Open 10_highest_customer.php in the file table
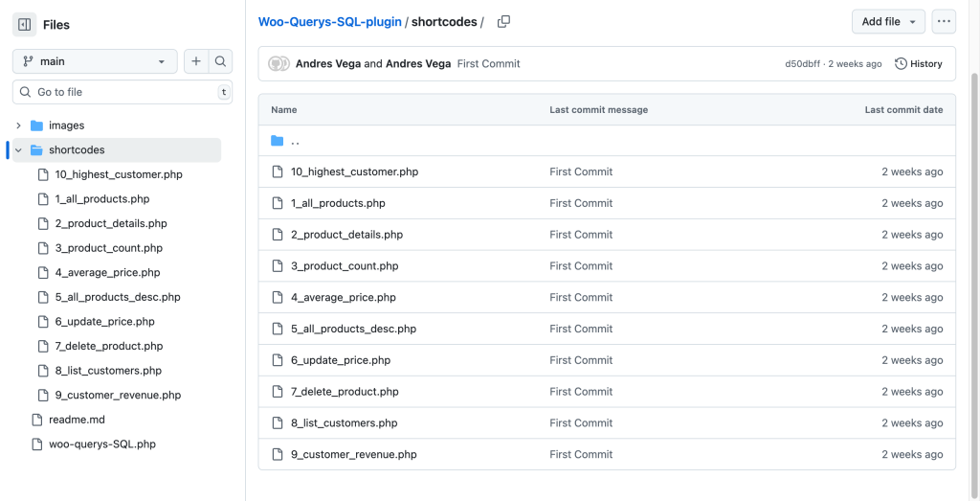Viewport: 980px width, 501px height. tap(354, 172)
